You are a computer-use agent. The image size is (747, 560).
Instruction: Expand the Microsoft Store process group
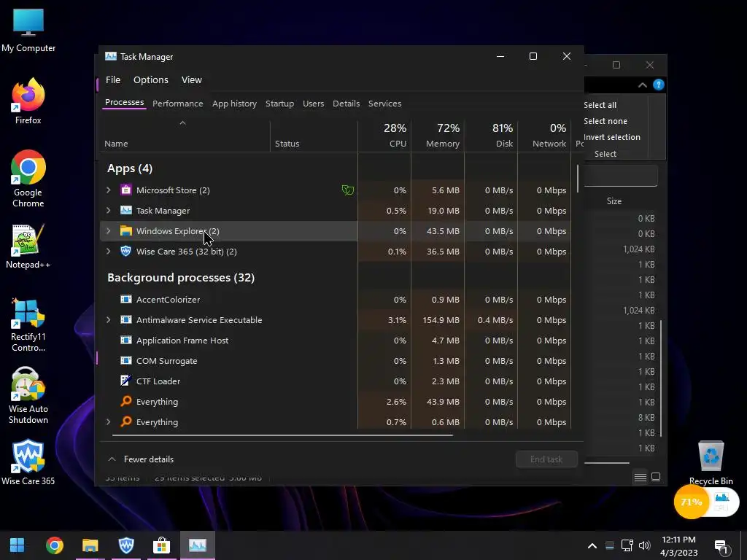(x=109, y=190)
